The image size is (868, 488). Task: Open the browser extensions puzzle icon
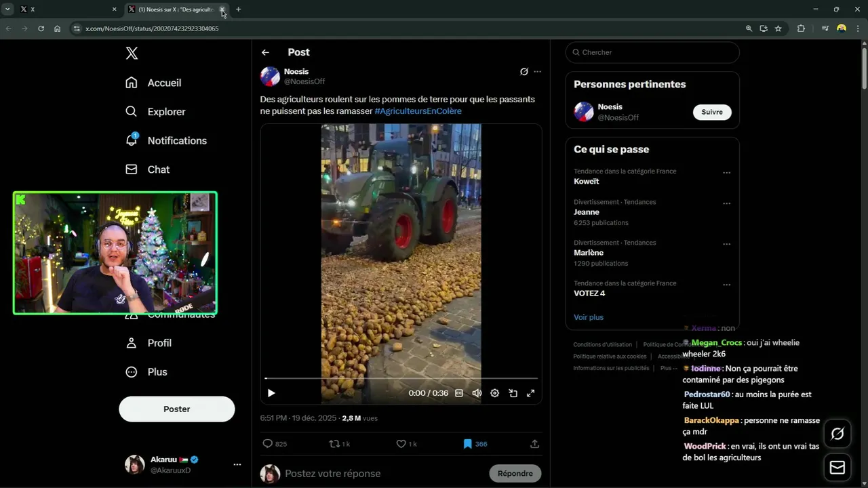point(801,28)
